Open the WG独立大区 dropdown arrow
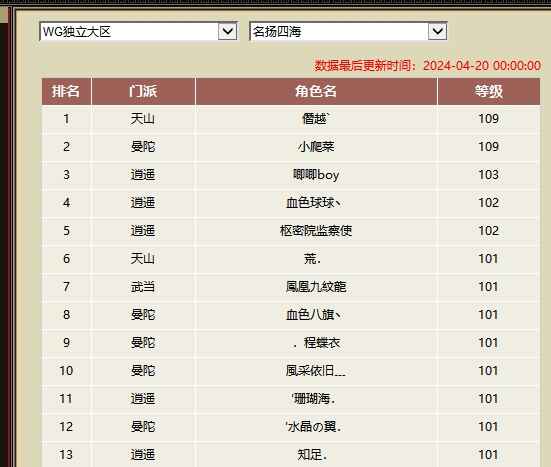 227,31
